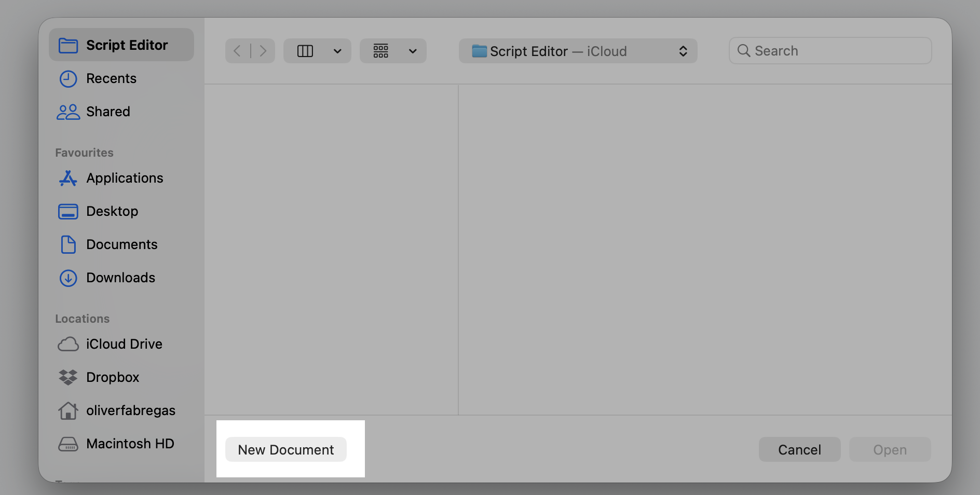Click the back navigation arrow
This screenshot has height=495, width=980.
pyautogui.click(x=237, y=51)
